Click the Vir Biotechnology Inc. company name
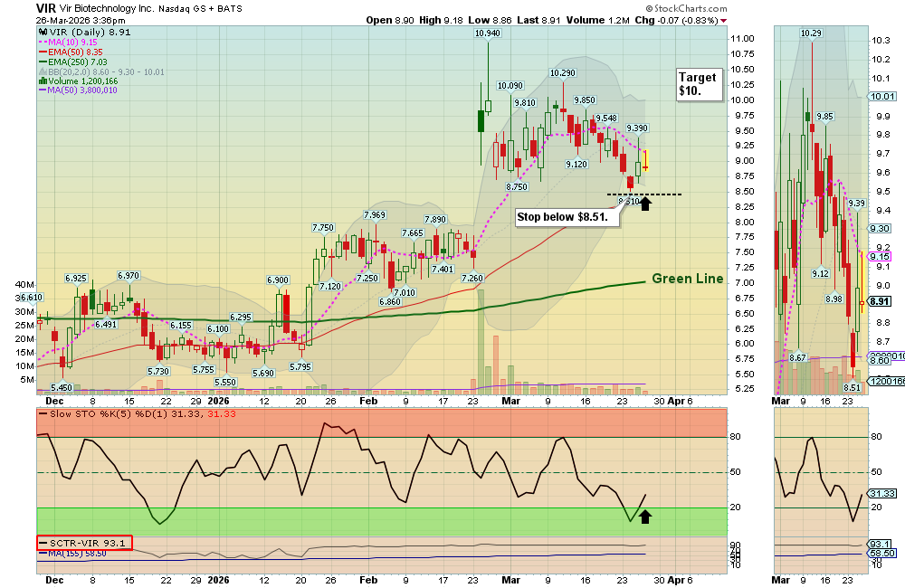This screenshot has height=588, width=905. [x=107, y=9]
